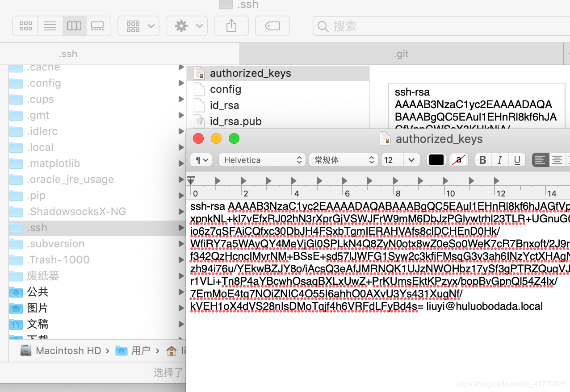Click the Edit Tags button

(272, 26)
